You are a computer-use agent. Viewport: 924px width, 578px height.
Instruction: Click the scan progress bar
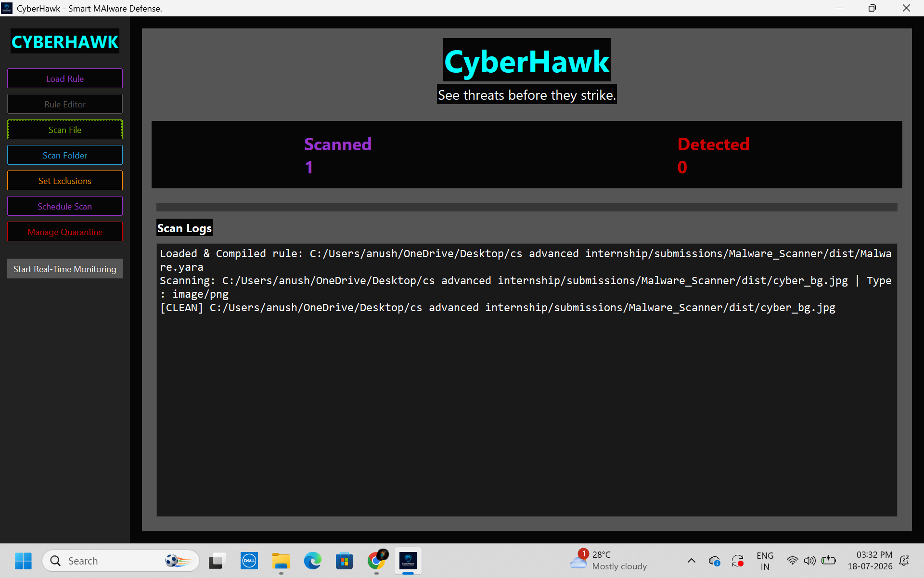pyautogui.click(x=526, y=207)
